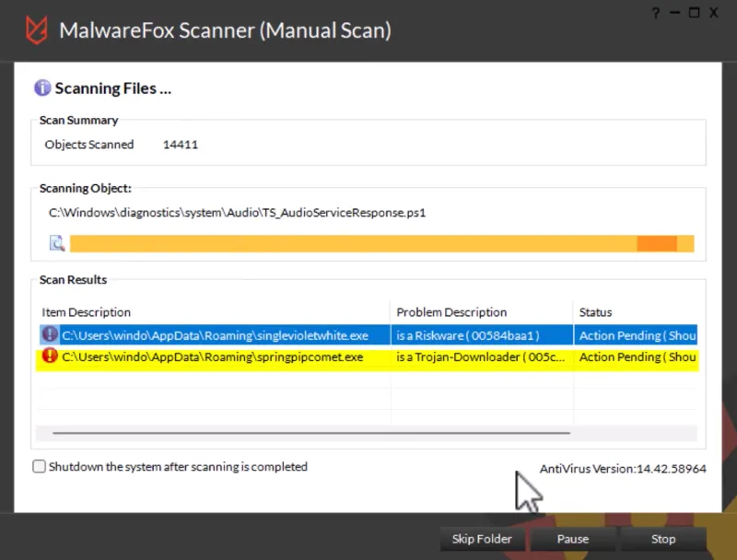Viewport: 737px width, 560px height.
Task: Maximize the scanner window
Action: pos(694,12)
